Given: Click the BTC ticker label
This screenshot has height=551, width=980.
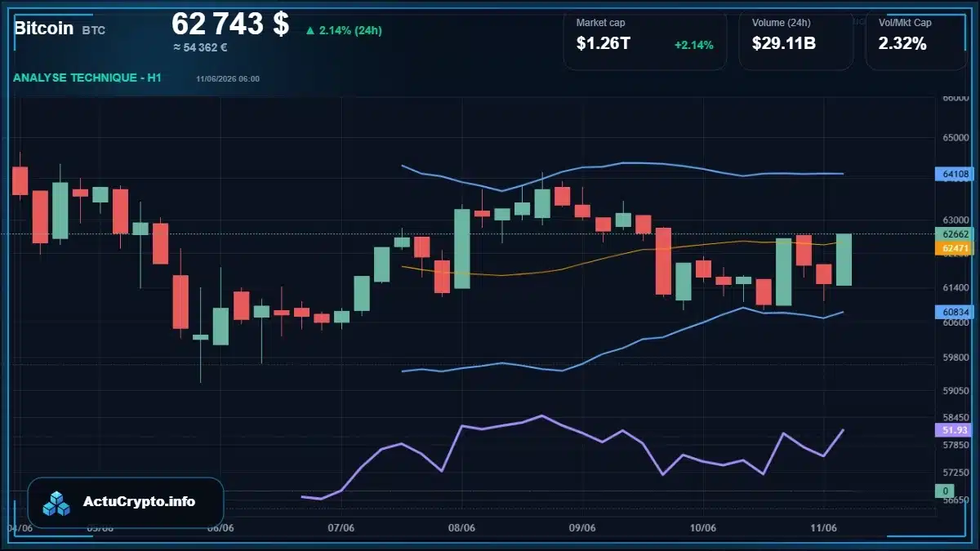Looking at the screenshot, I should [x=93, y=30].
